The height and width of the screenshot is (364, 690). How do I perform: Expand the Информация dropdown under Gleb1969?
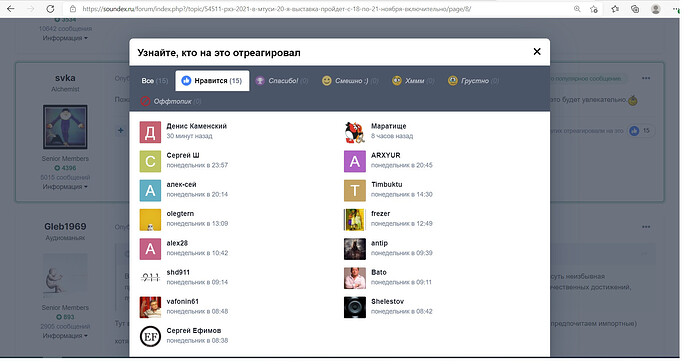(x=65, y=336)
